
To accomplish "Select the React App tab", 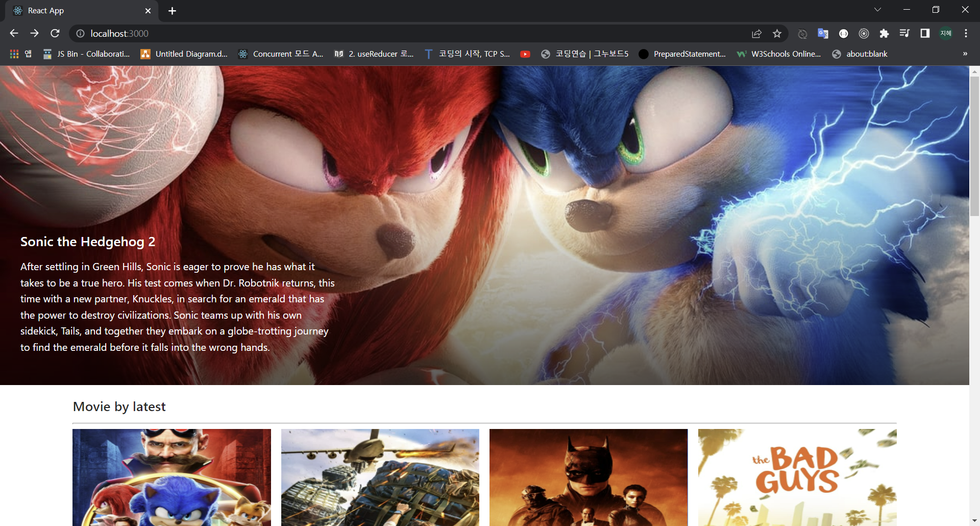I will click(x=82, y=11).
